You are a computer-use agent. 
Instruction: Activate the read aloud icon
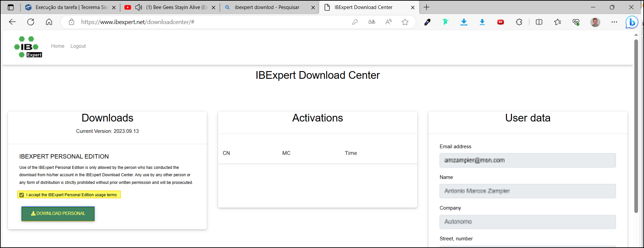pos(388,22)
